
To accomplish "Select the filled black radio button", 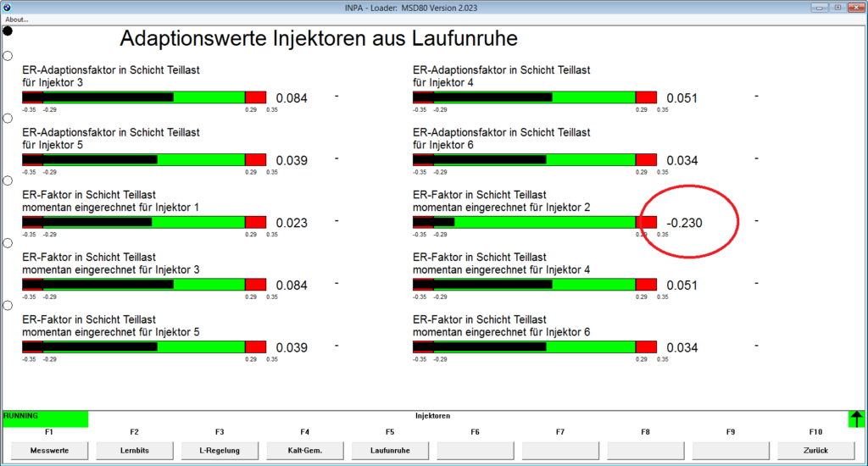I will click(x=8, y=31).
